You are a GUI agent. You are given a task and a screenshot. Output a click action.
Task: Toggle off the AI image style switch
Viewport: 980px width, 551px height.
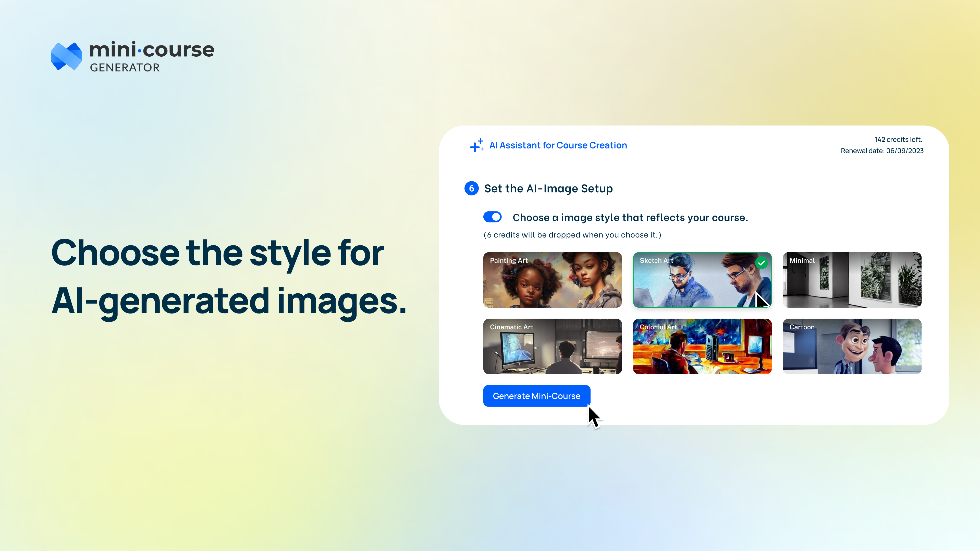492,217
